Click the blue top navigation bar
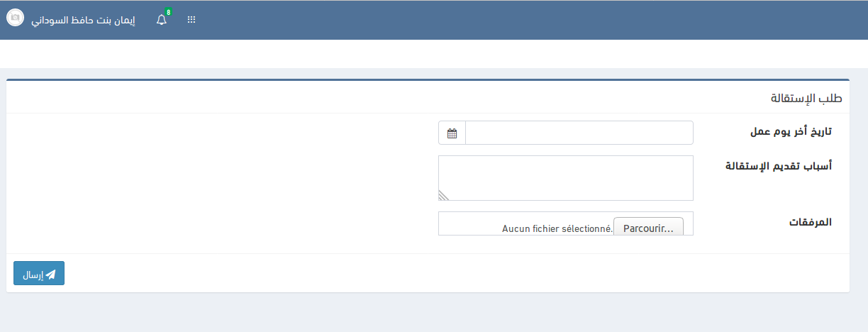 [496, 20]
